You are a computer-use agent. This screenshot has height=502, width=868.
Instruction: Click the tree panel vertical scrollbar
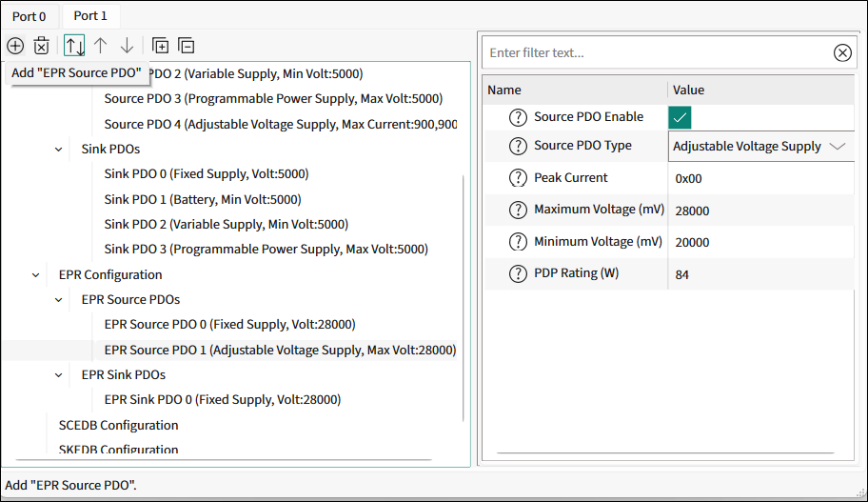pos(463,298)
